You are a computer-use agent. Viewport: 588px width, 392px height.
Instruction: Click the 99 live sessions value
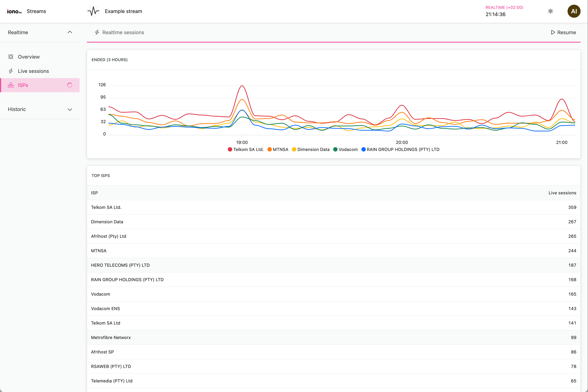coord(574,338)
